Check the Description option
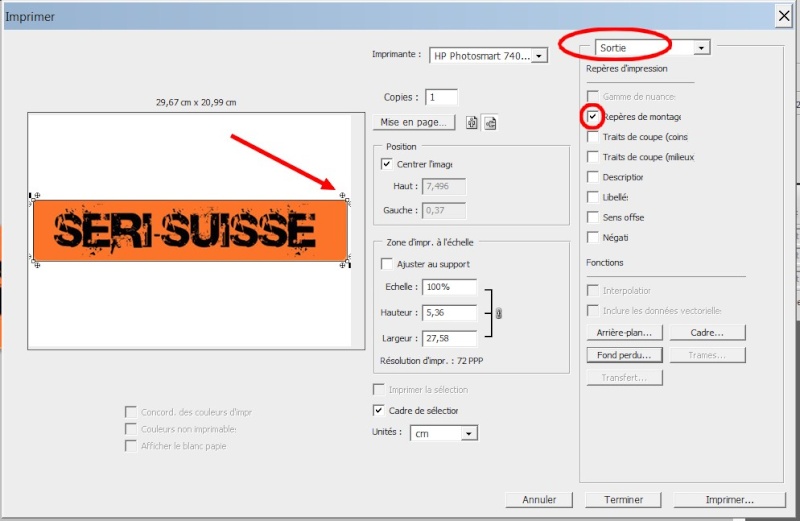Viewport: 800px width, 521px height. [x=592, y=177]
